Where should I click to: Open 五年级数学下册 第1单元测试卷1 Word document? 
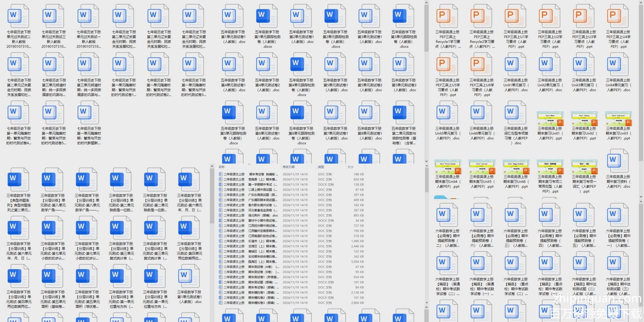[x=233, y=16]
